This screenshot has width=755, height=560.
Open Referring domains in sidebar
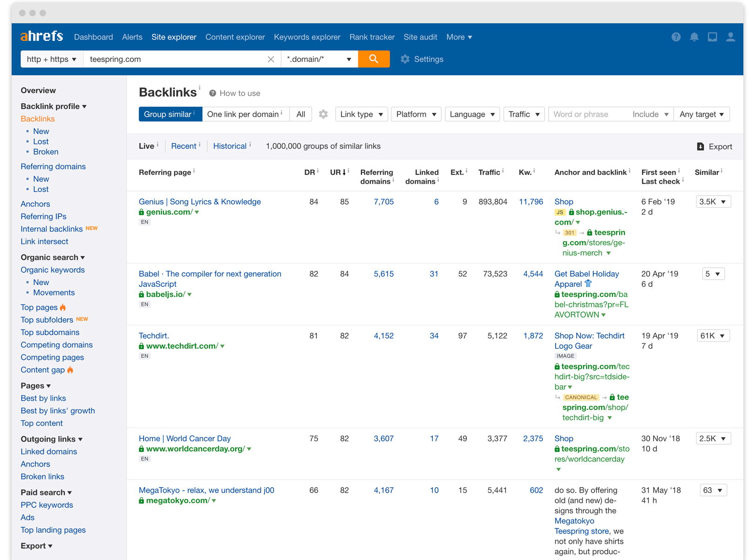(x=53, y=166)
